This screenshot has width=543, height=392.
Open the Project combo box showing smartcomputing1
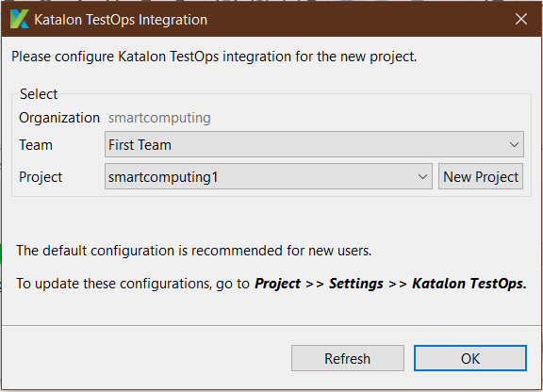269,176
